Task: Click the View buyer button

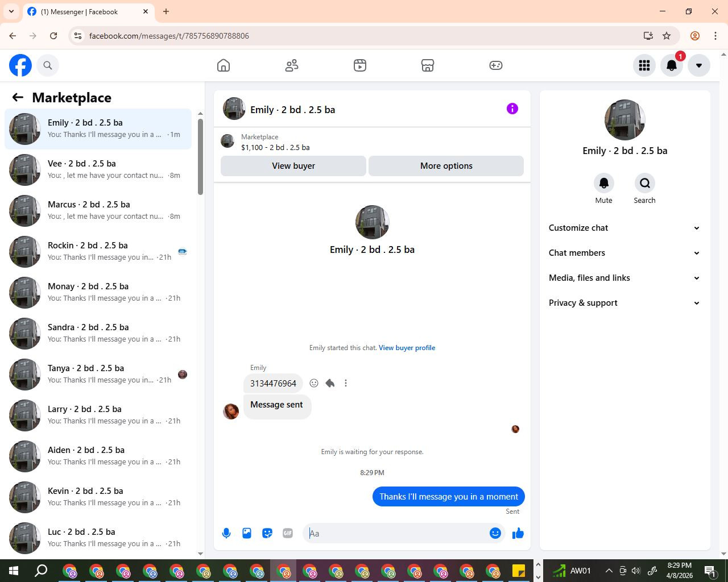Action: tap(293, 166)
